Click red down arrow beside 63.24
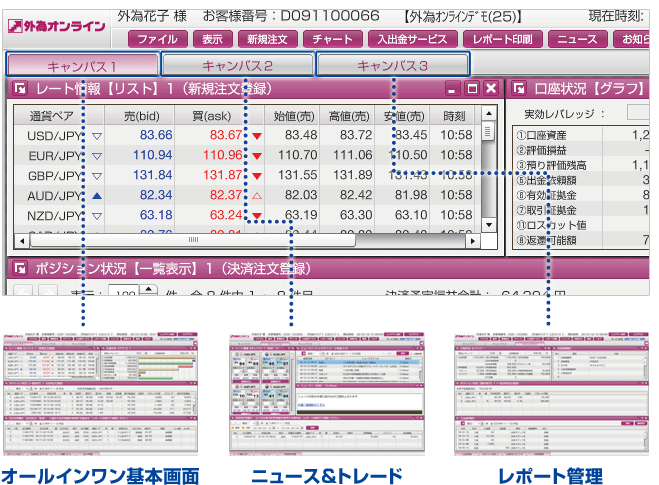The width and height of the screenshot is (659, 485). click(257, 216)
